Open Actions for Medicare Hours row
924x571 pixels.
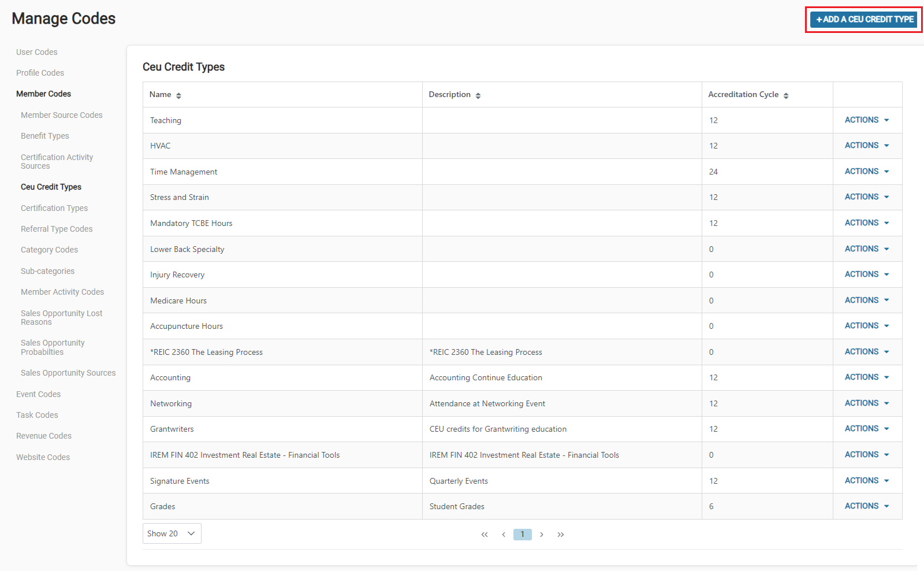867,301
